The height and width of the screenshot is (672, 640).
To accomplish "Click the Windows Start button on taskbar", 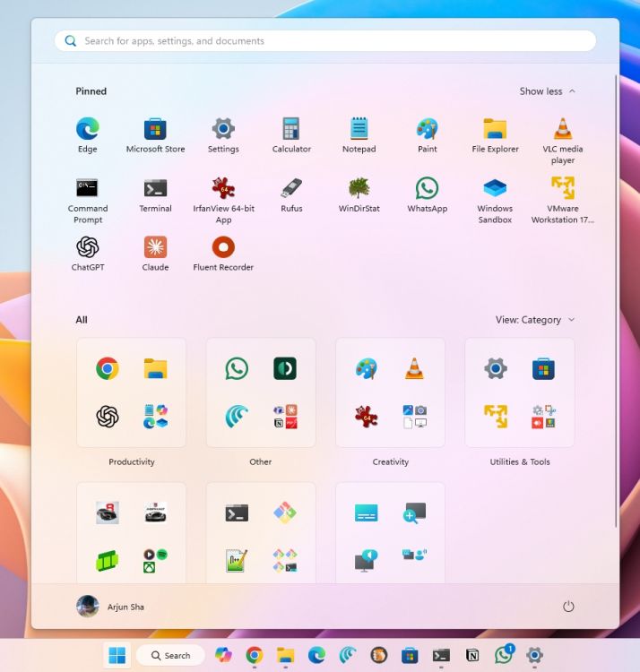I will coord(117,655).
